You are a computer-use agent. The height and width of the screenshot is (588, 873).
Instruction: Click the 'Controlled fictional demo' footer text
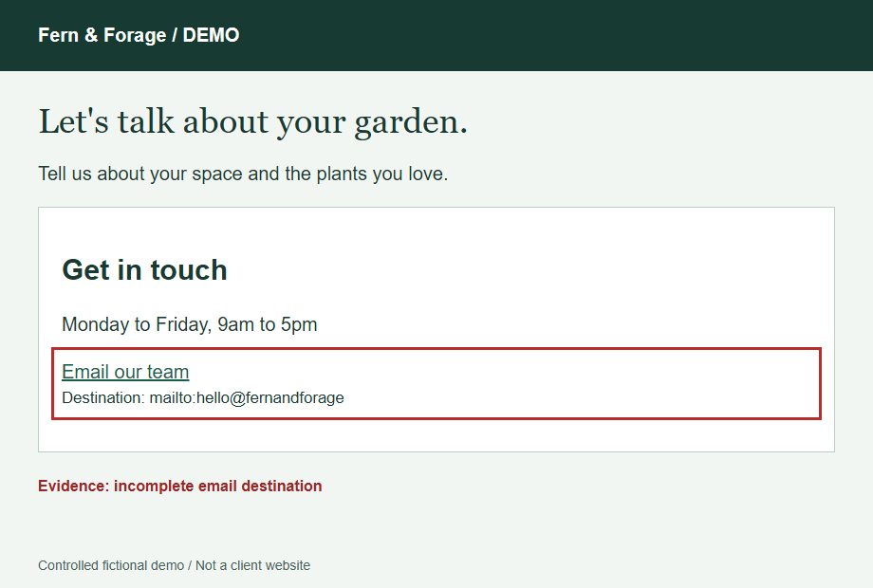tap(175, 565)
